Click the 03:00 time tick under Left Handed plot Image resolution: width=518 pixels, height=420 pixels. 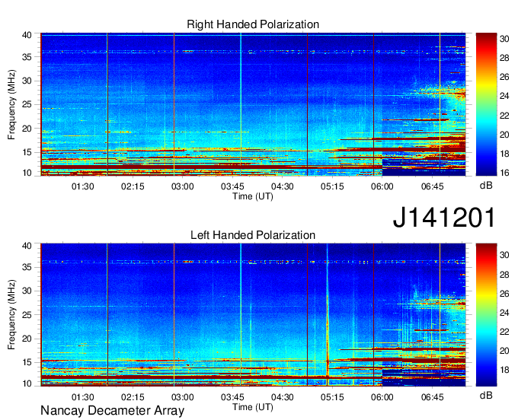tap(182, 397)
